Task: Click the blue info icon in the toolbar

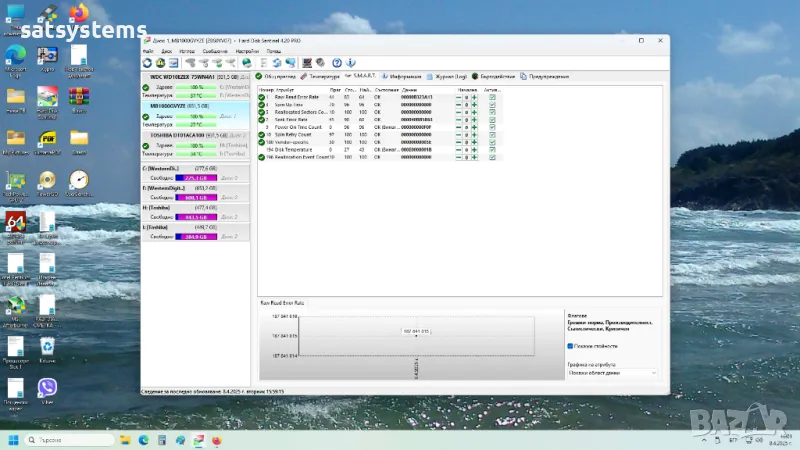Action: [350, 62]
